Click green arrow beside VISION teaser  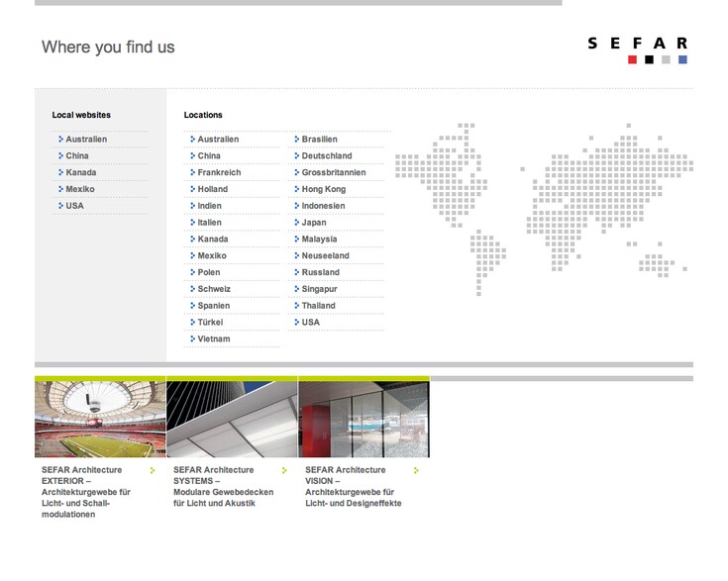(416, 470)
